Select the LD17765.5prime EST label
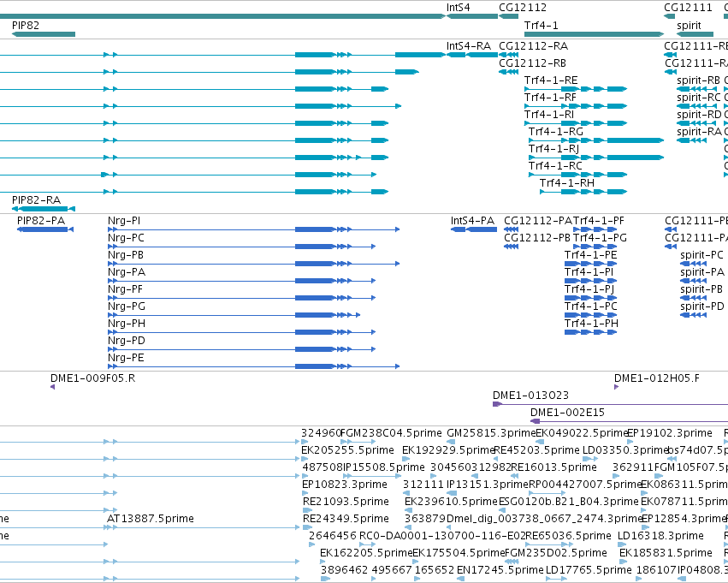 click(x=589, y=569)
